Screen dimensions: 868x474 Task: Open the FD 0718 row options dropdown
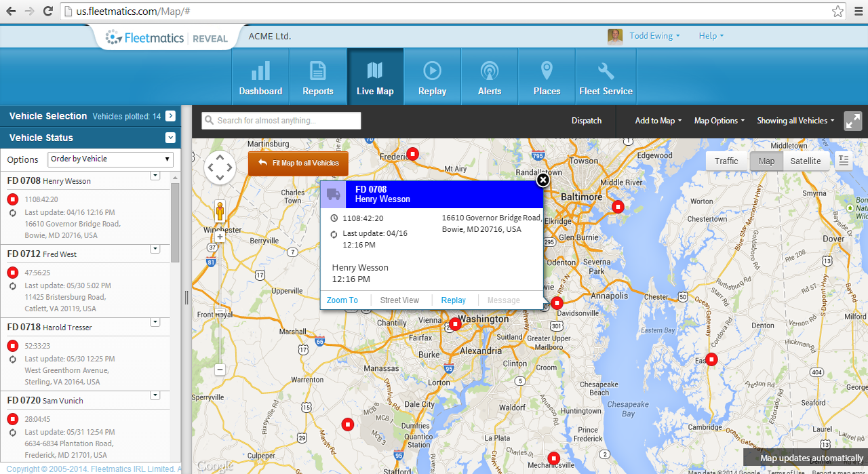[155, 322]
